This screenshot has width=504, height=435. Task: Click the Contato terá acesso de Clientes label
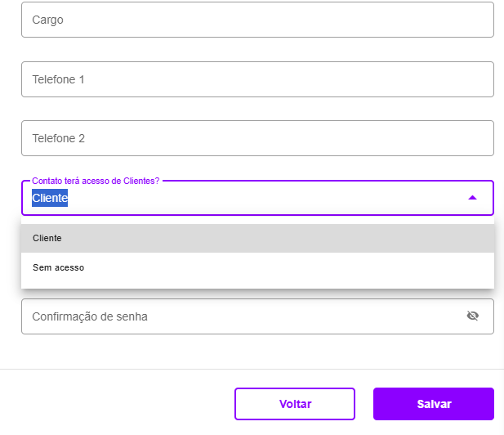pyautogui.click(x=96, y=181)
